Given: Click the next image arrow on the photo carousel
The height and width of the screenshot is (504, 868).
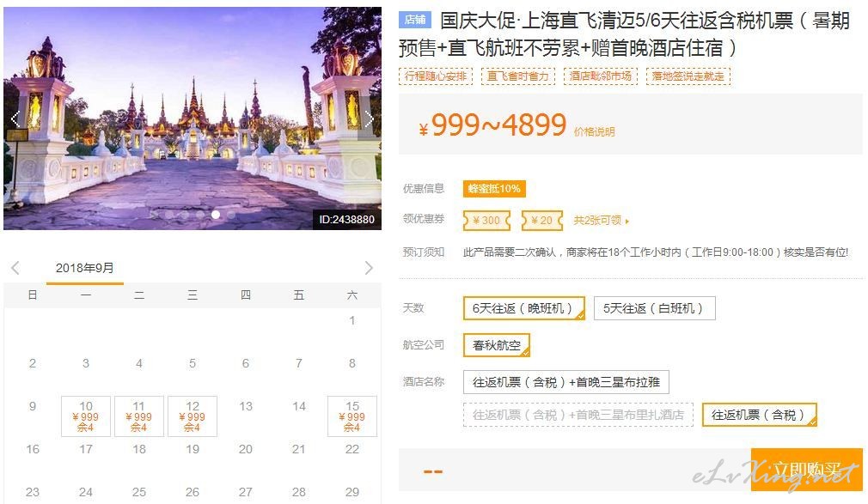Looking at the screenshot, I should tap(369, 119).
